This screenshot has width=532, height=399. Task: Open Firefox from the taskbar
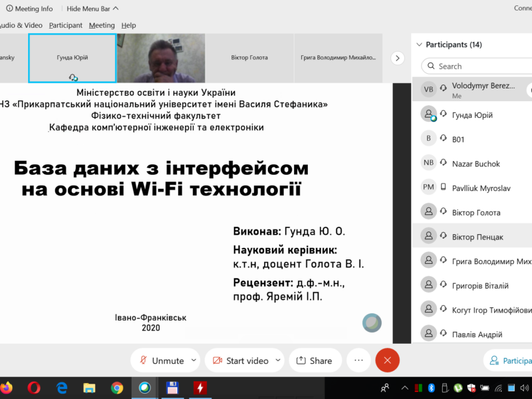(6, 387)
